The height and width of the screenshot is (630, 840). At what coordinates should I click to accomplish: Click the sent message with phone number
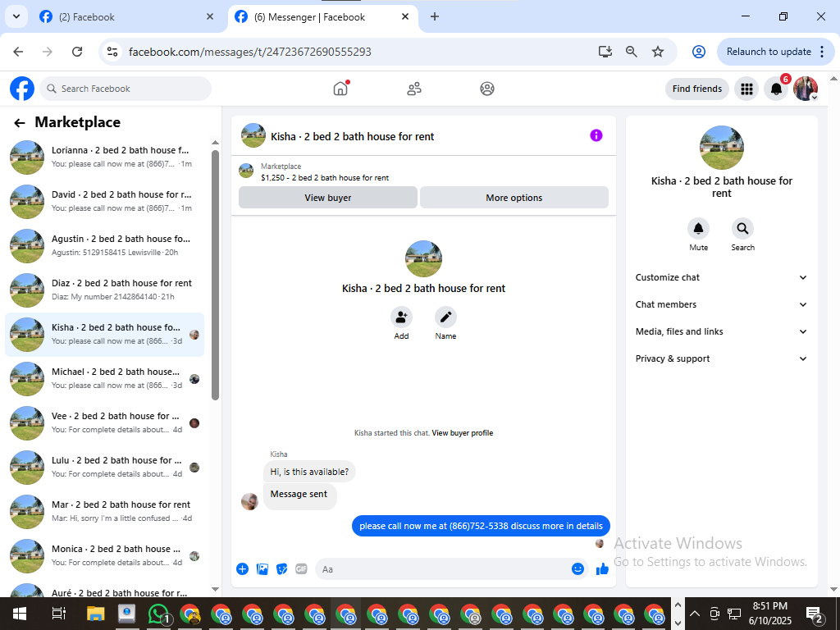tap(481, 526)
